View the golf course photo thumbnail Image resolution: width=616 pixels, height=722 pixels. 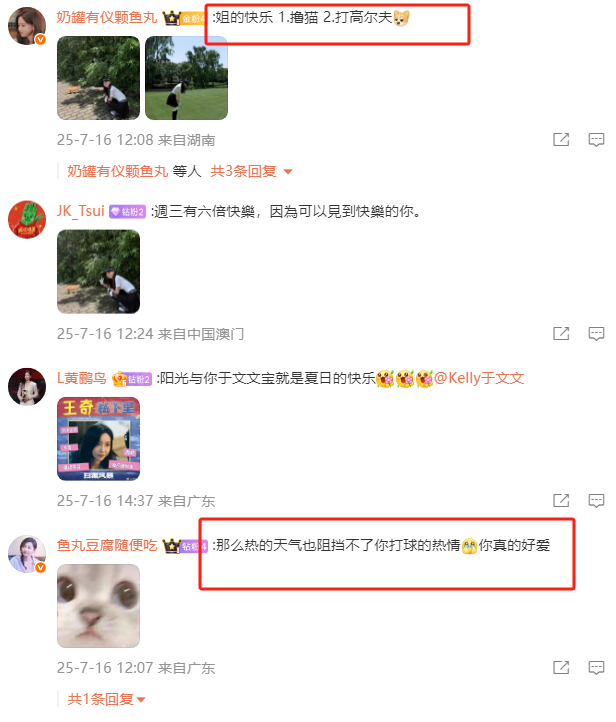click(186, 78)
